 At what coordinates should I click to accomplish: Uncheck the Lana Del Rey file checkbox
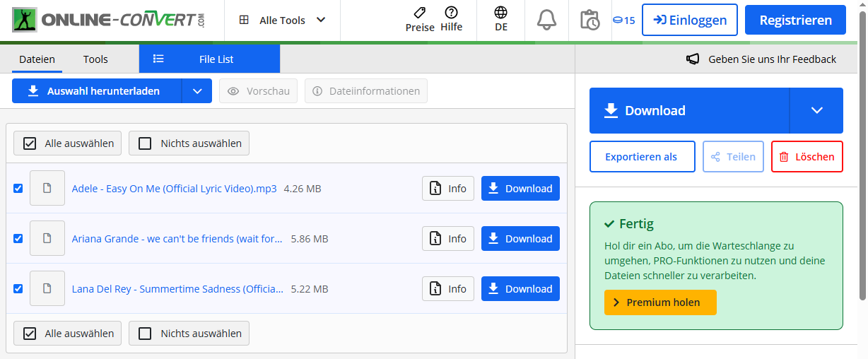point(18,289)
